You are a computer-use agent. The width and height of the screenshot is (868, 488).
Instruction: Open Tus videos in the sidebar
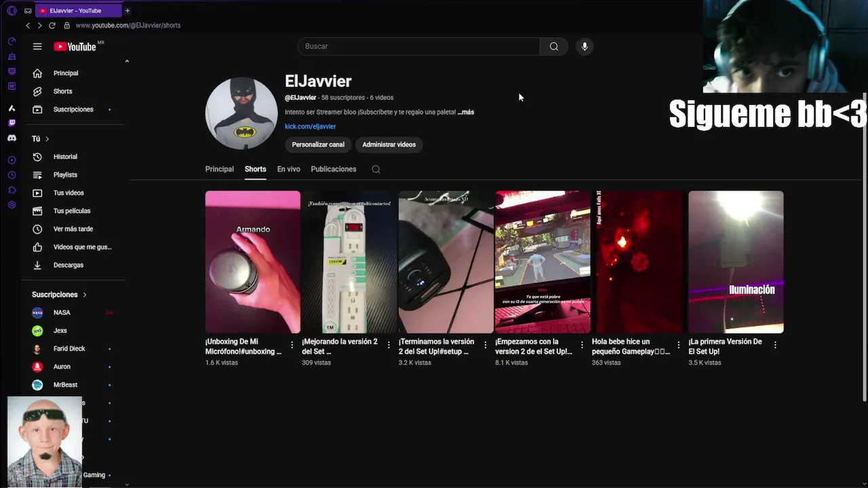point(73,193)
